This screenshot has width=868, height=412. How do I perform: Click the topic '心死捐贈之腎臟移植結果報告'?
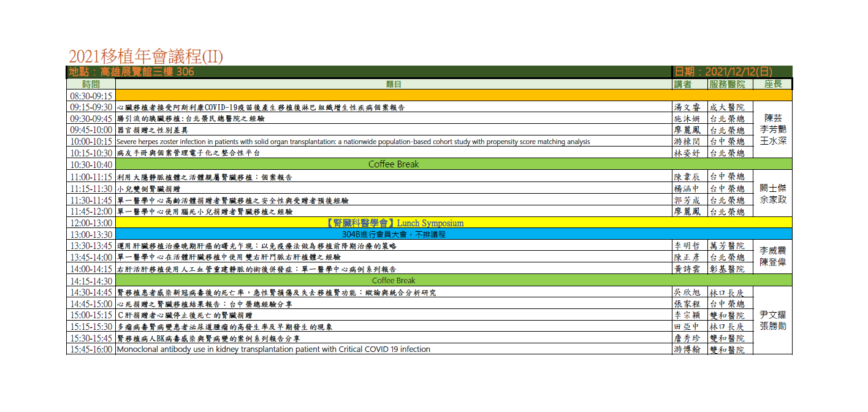tap(204, 303)
